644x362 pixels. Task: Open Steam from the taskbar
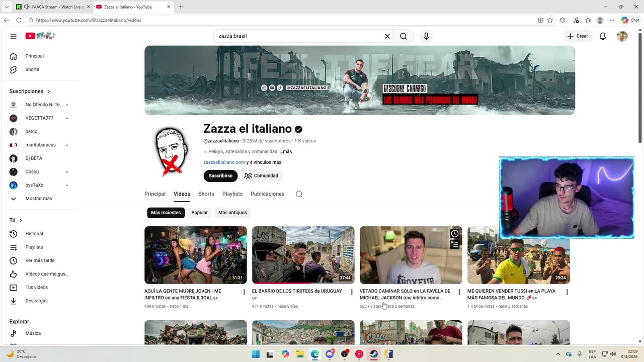[374, 354]
